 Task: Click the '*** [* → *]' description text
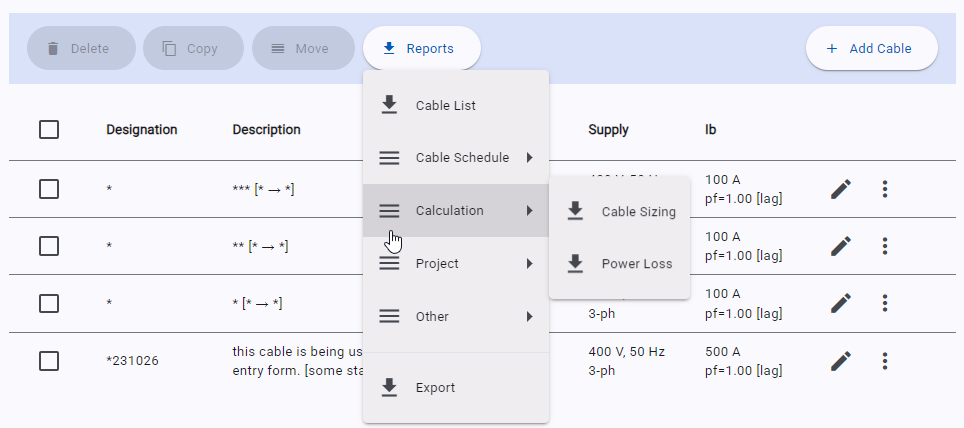coord(263,189)
